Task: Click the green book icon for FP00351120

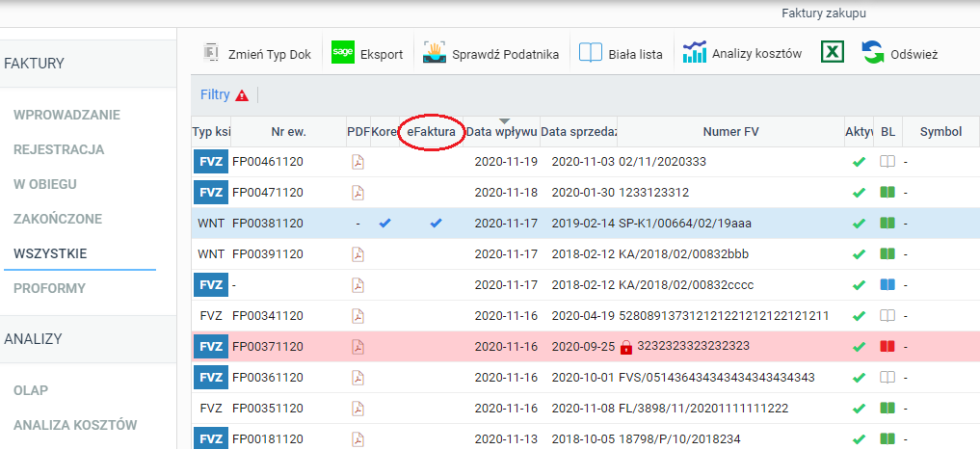Action: (x=887, y=409)
